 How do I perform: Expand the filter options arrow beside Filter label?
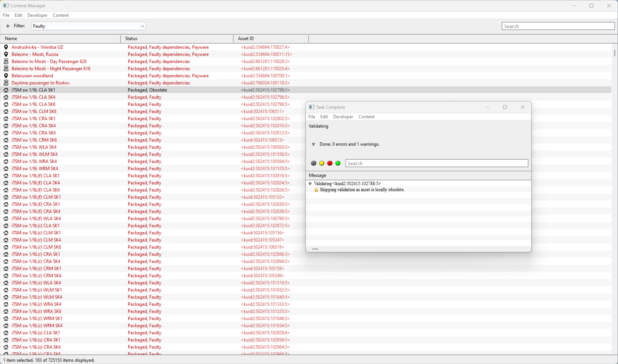coord(8,26)
